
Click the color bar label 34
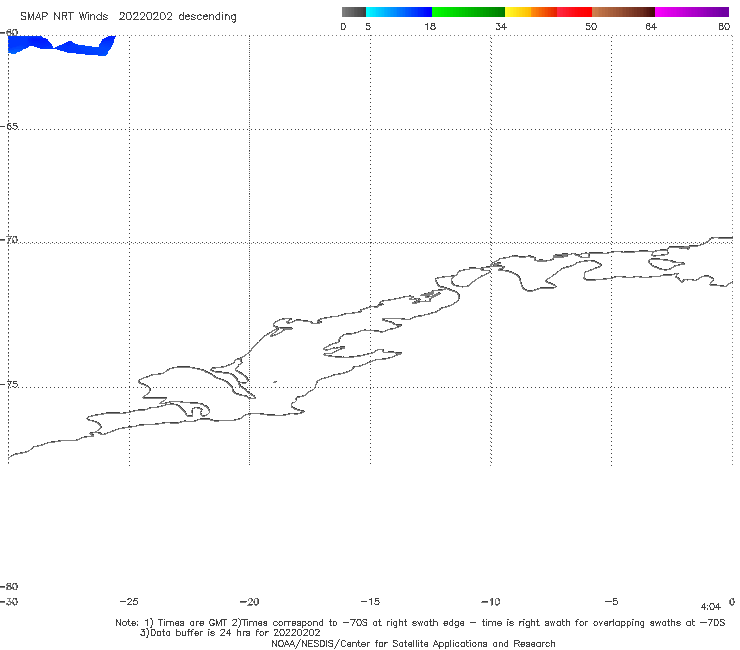click(501, 27)
